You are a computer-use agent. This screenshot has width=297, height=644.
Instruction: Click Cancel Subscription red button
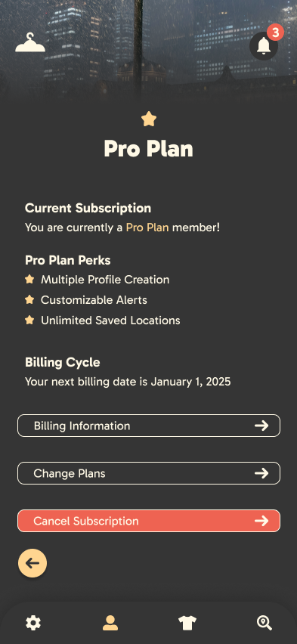pos(149,521)
